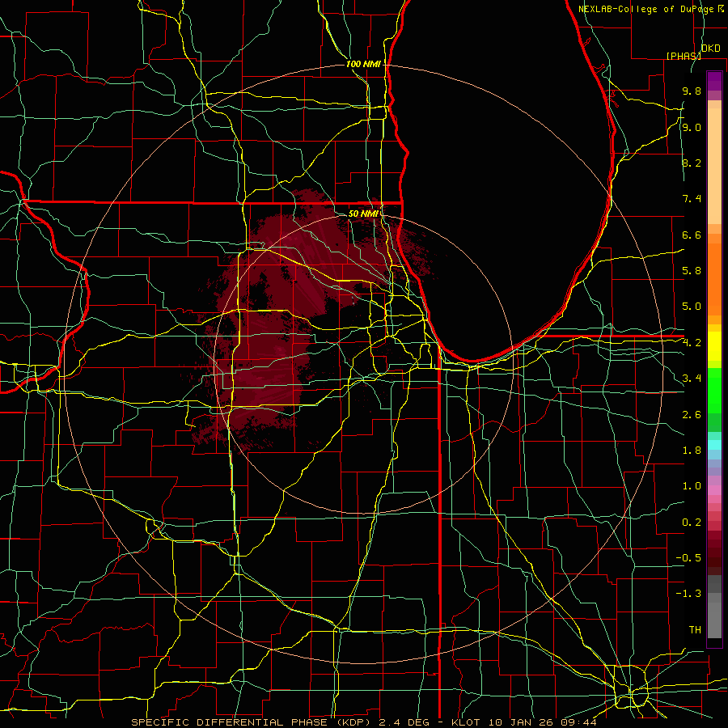Screen dimensions: 728x728
Task: Pick the pink swatch on color bar
Action: [714, 490]
